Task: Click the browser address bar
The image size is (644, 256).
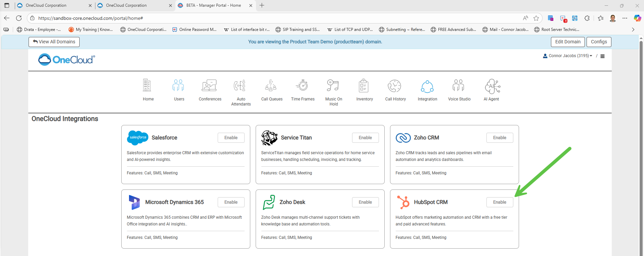Action: 269,18
